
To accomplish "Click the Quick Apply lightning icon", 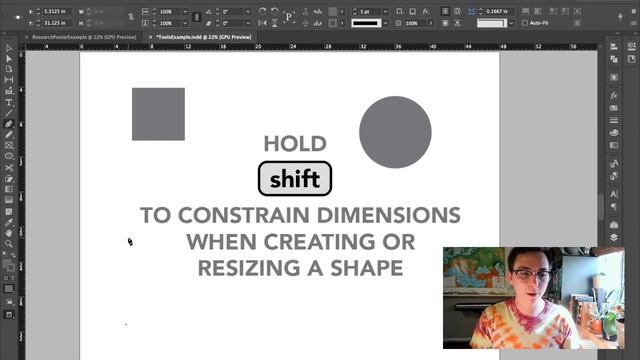I will (620, 16).
